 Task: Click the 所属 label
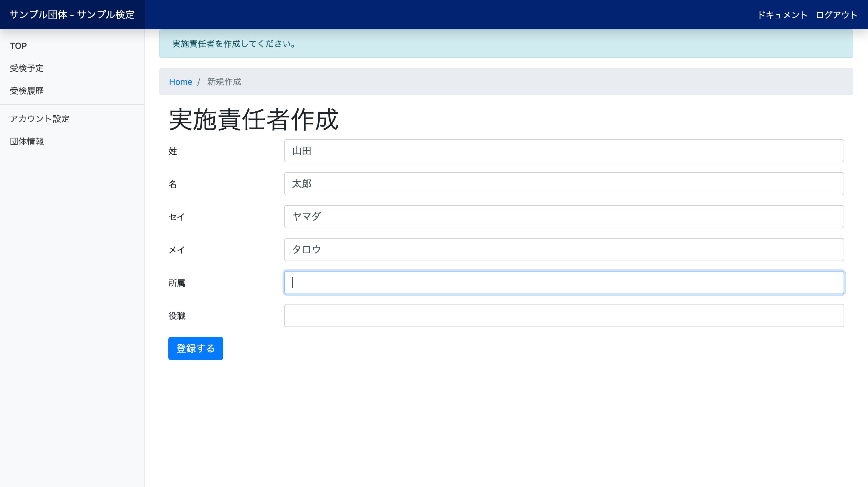pos(177,283)
